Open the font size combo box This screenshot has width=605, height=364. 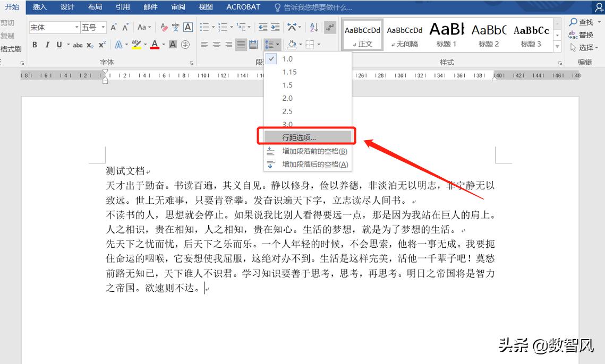click(x=91, y=27)
